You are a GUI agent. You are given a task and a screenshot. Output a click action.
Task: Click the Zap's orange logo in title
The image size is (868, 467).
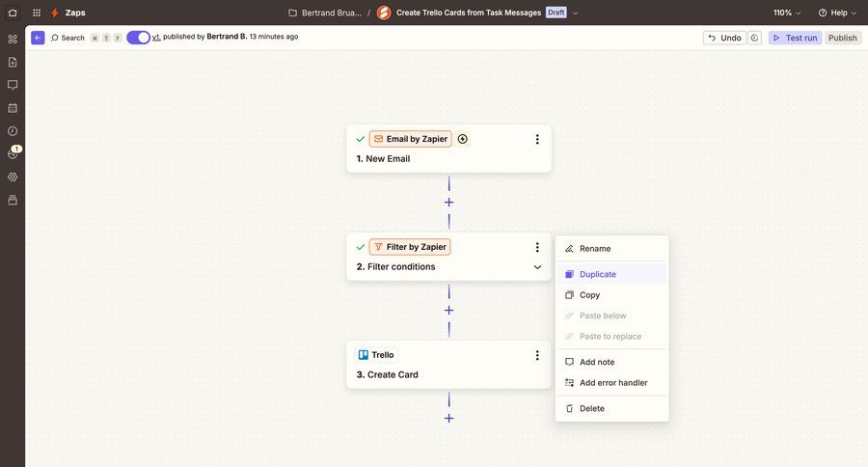click(x=384, y=13)
